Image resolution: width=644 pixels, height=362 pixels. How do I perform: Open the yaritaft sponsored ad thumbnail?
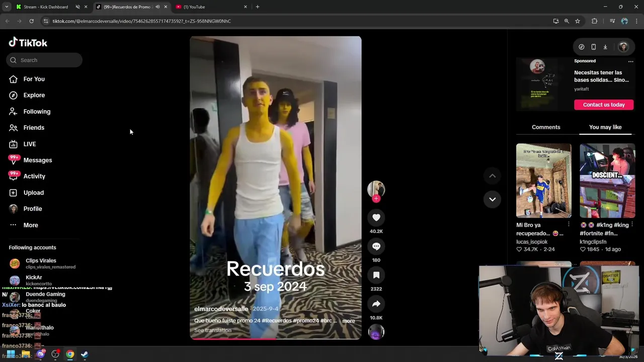[x=543, y=84]
